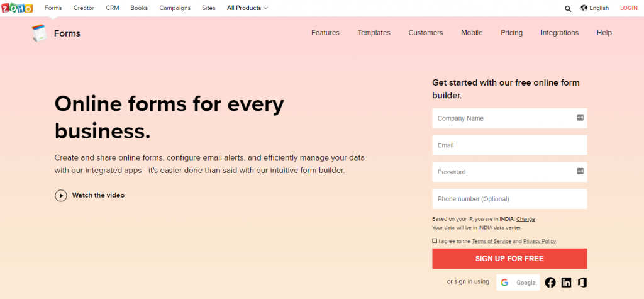The width and height of the screenshot is (644, 299).
Task: Focus the Company Name input field
Action: (x=509, y=118)
